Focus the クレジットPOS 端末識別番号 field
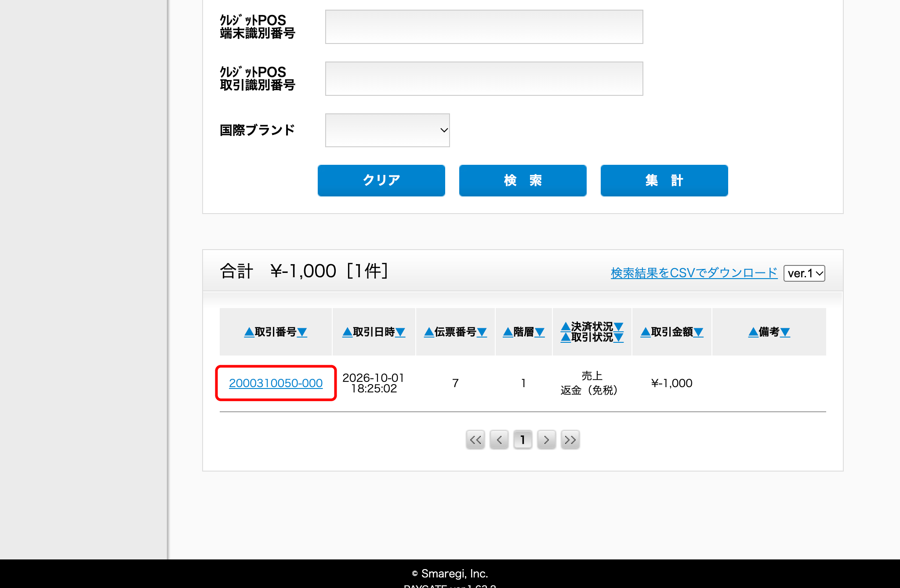The height and width of the screenshot is (588, 900). tap(484, 27)
